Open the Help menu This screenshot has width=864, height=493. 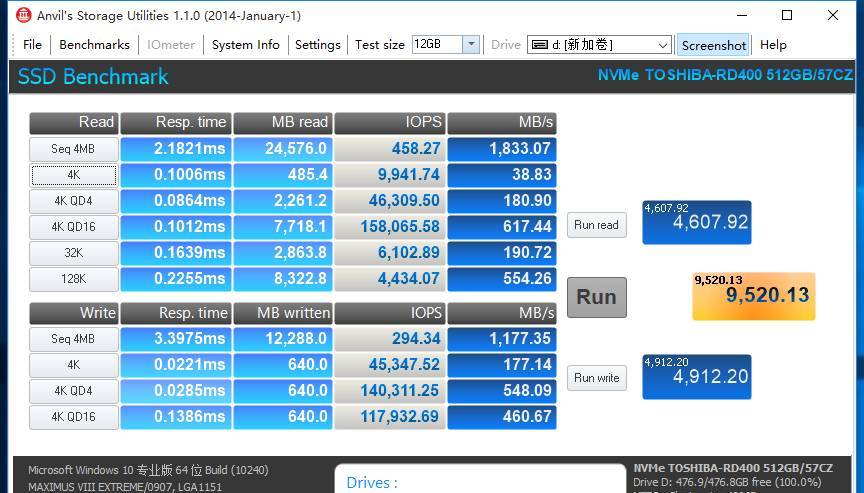point(772,45)
